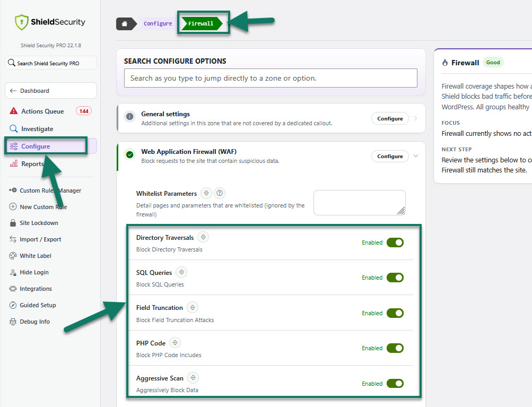Click the Reports bar chart icon
This screenshot has width=532, height=407.
[14, 163]
